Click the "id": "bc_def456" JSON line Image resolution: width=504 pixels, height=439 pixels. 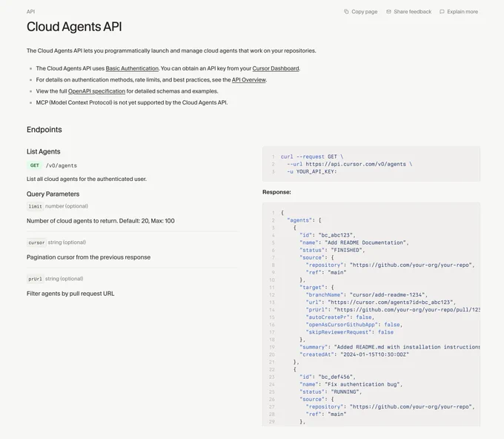coord(328,377)
